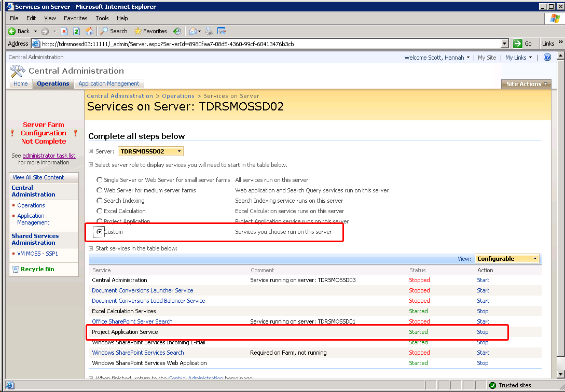Image resolution: width=565 pixels, height=392 pixels.
Task: Open the History toolbar icon
Action: (177, 31)
